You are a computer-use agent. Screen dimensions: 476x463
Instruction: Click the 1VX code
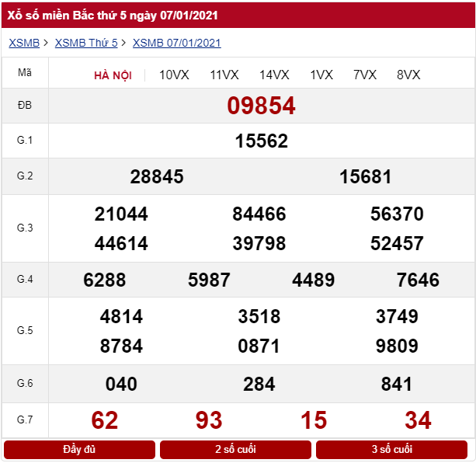(x=321, y=75)
